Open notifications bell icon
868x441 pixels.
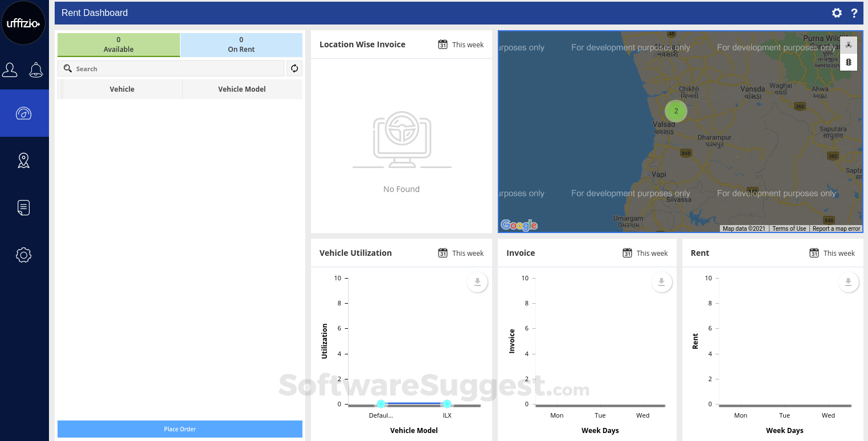click(x=36, y=70)
